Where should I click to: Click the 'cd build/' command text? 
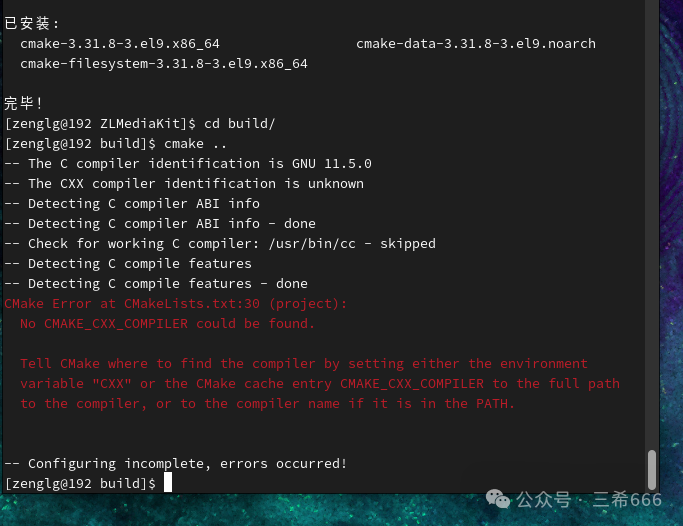240,123
